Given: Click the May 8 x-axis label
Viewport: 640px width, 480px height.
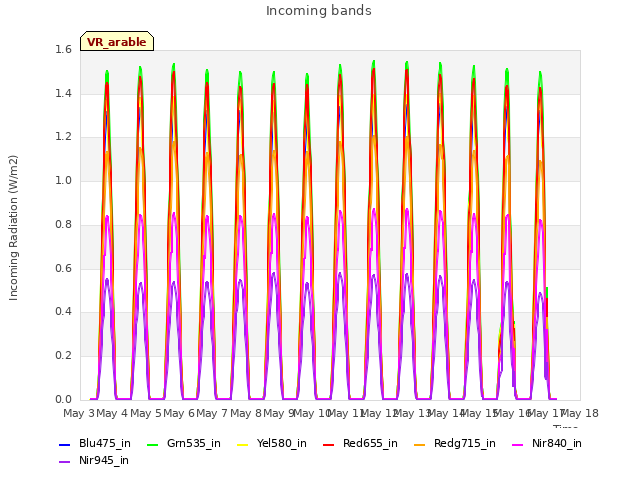Looking at the screenshot, I should [246, 414].
